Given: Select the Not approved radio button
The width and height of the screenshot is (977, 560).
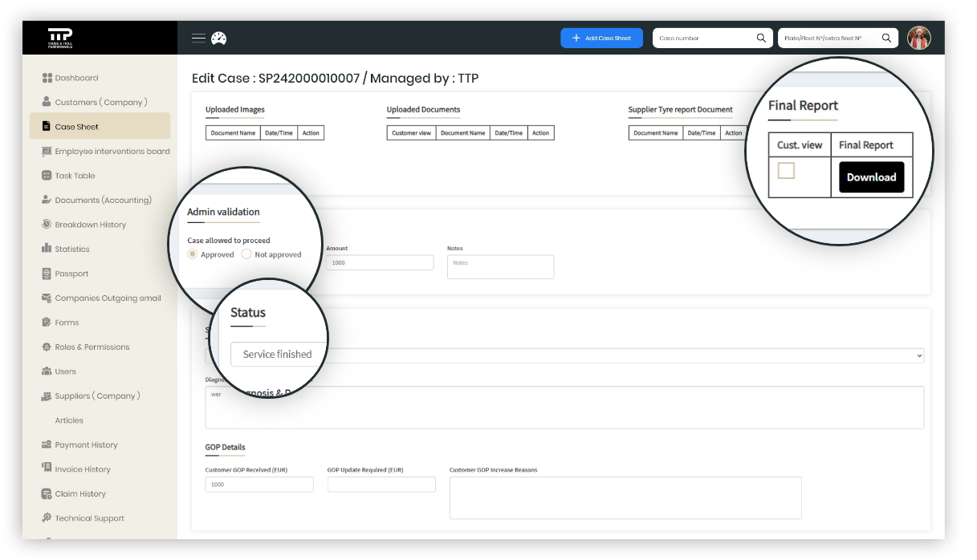Looking at the screenshot, I should point(246,254).
